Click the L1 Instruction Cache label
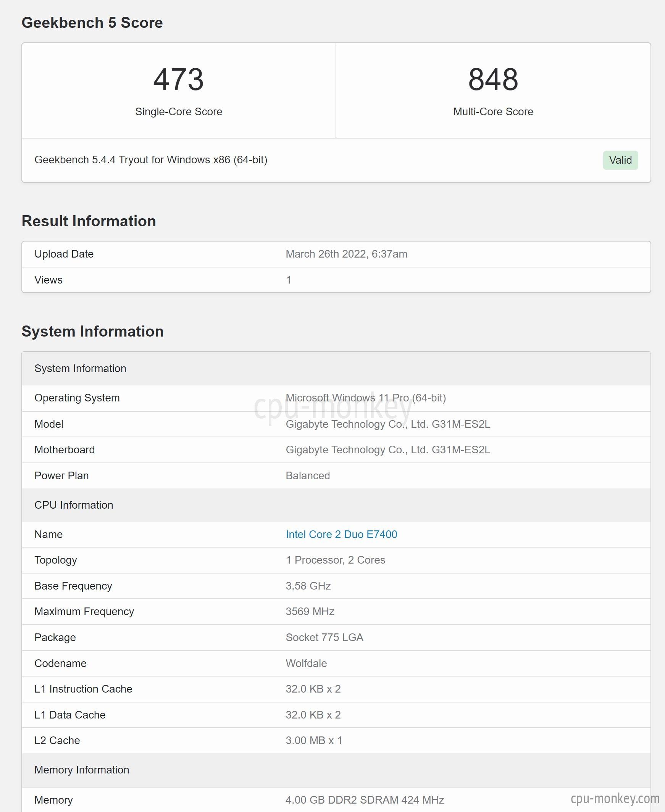Image resolution: width=665 pixels, height=812 pixels. point(83,689)
